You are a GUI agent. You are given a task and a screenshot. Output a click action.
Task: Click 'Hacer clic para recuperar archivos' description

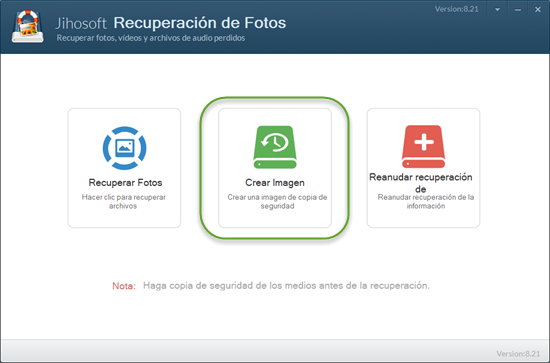(x=123, y=202)
